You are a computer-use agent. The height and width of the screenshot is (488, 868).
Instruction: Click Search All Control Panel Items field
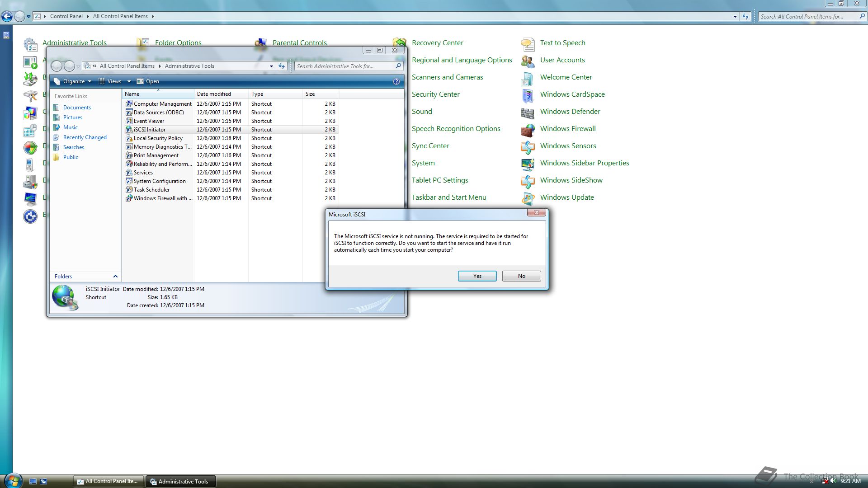(809, 16)
